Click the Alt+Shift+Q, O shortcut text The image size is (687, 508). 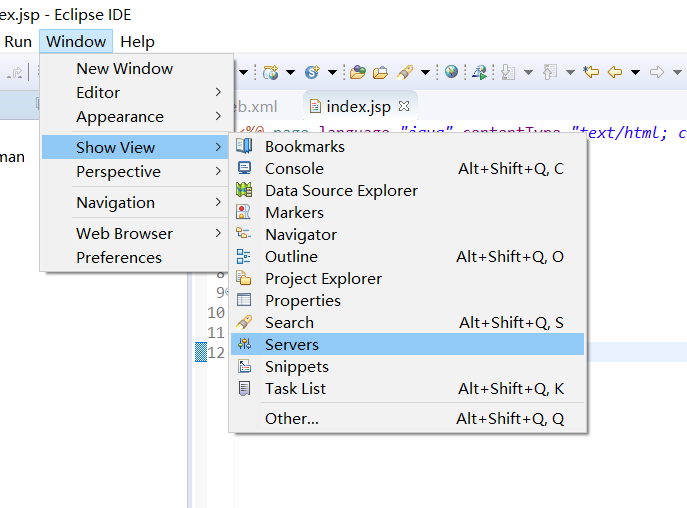click(510, 256)
